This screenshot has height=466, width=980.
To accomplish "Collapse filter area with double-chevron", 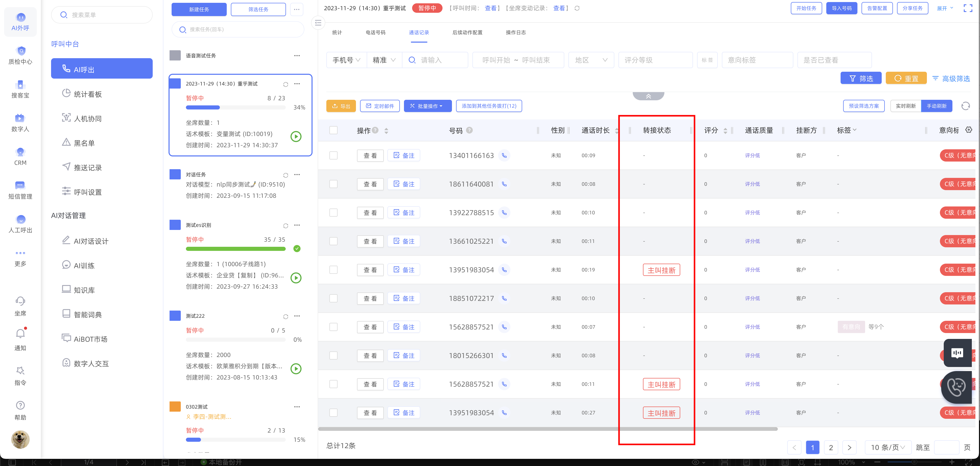I will [x=648, y=96].
